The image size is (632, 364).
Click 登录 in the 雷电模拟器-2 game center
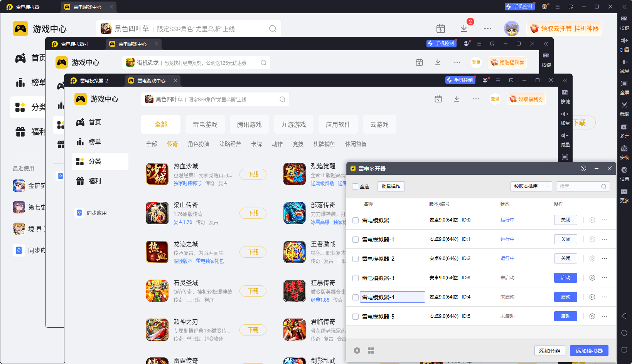495,99
